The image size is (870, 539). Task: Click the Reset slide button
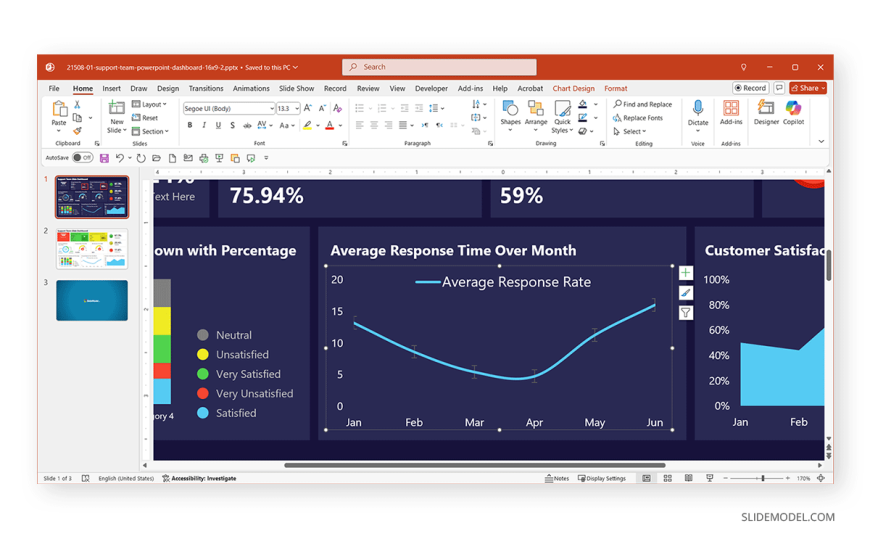[x=145, y=118]
